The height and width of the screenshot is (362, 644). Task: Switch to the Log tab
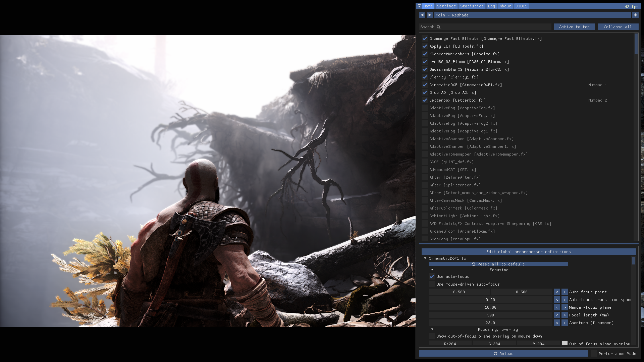[x=491, y=6]
